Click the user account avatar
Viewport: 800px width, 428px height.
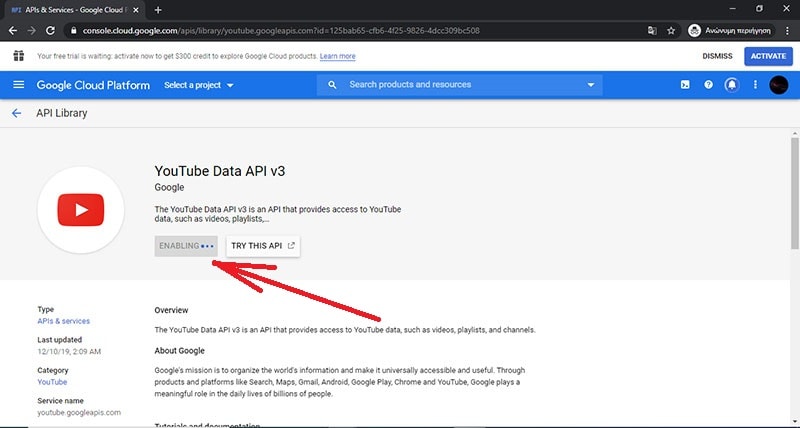(x=779, y=85)
